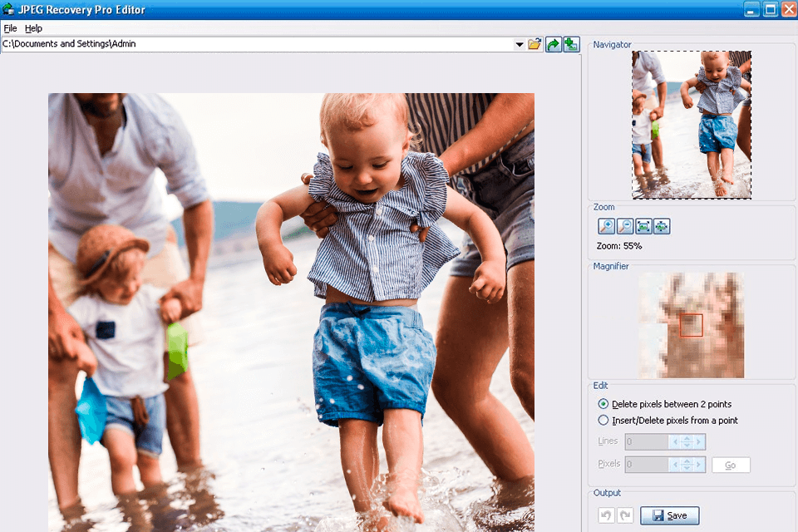Click the Navigator preview thumbnail
798x532 pixels.
692,125
